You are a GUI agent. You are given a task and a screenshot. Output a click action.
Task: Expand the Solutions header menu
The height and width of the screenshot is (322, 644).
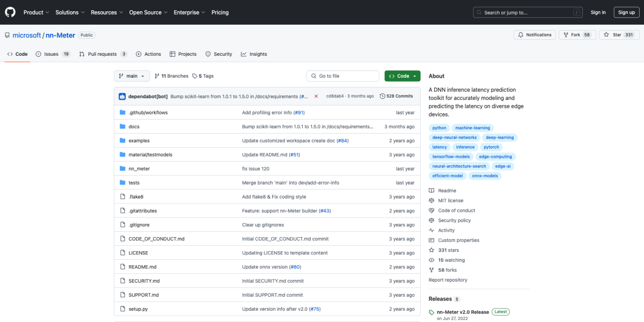coord(70,12)
